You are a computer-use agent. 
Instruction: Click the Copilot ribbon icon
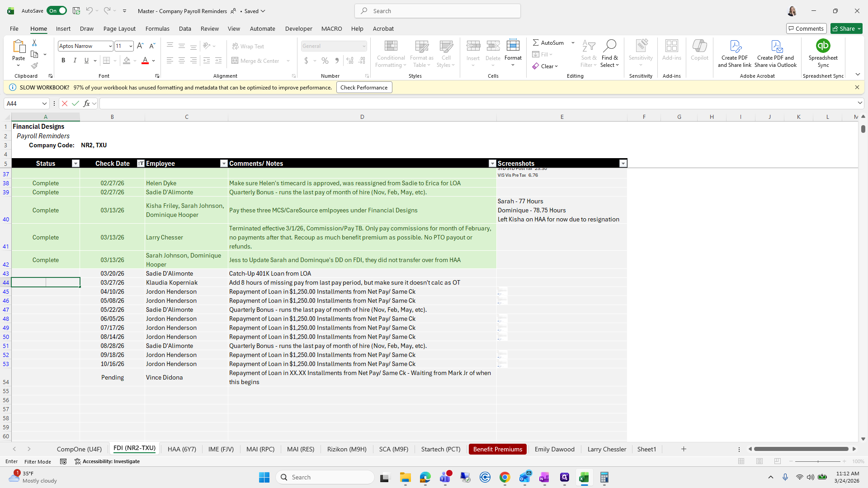(x=699, y=46)
